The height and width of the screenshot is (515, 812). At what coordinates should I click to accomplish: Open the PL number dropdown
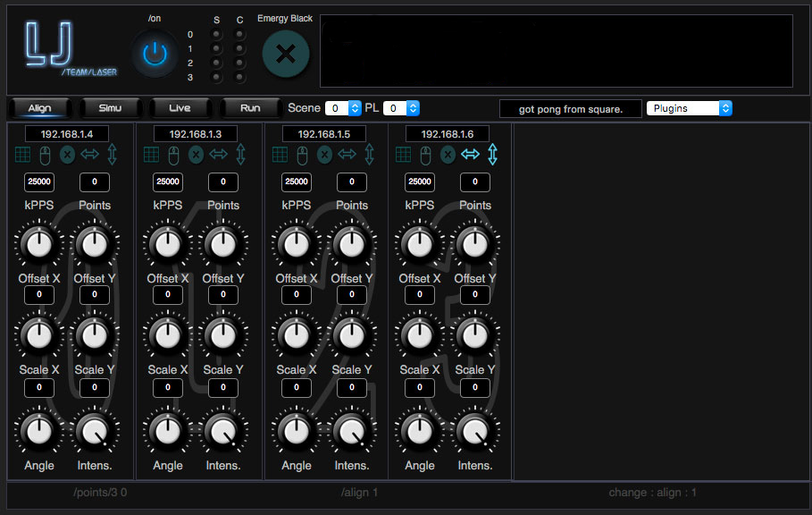[401, 108]
